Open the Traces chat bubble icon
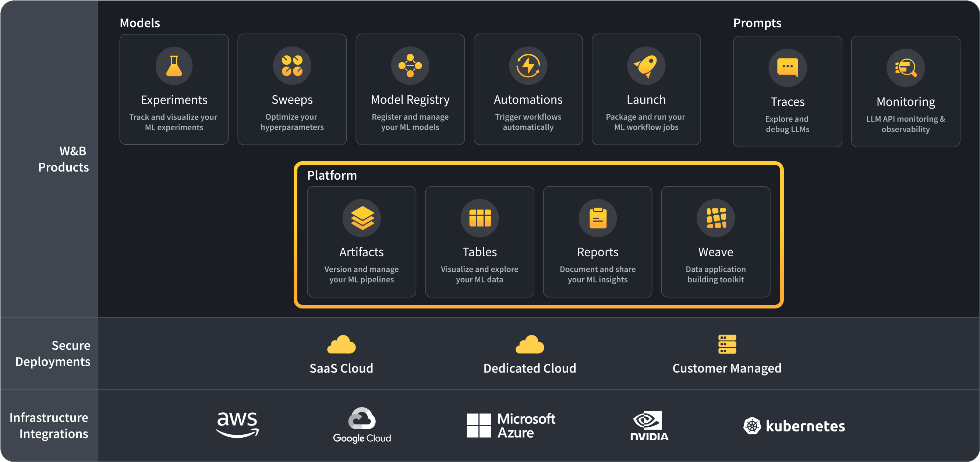Viewport: 980px width, 462px height. point(787,68)
